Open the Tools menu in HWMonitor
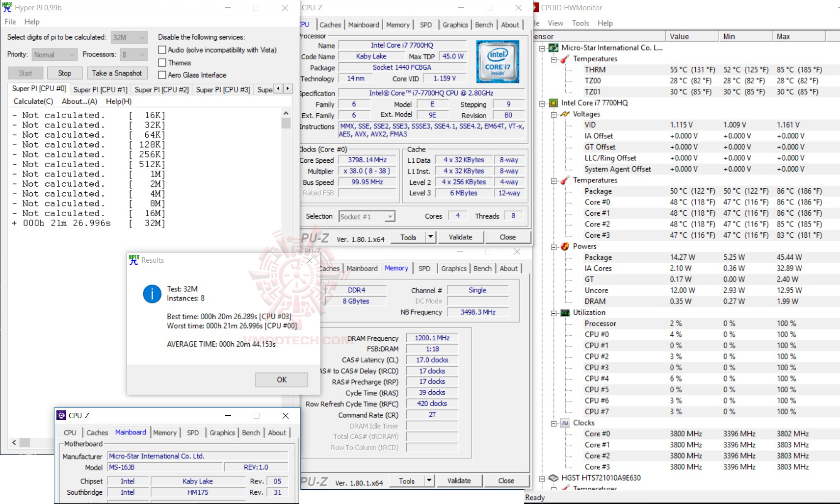840x504 pixels. point(580,23)
